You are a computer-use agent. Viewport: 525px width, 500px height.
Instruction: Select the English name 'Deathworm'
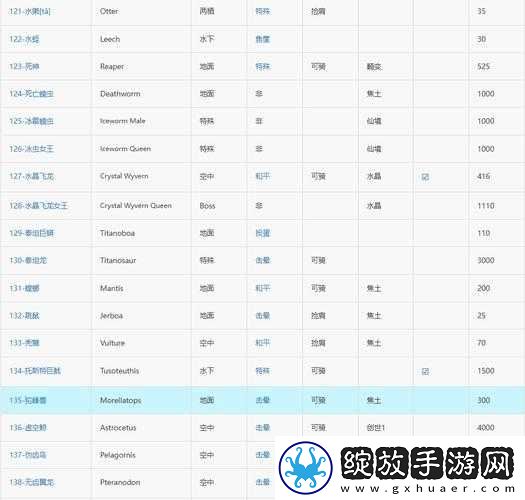[120, 94]
